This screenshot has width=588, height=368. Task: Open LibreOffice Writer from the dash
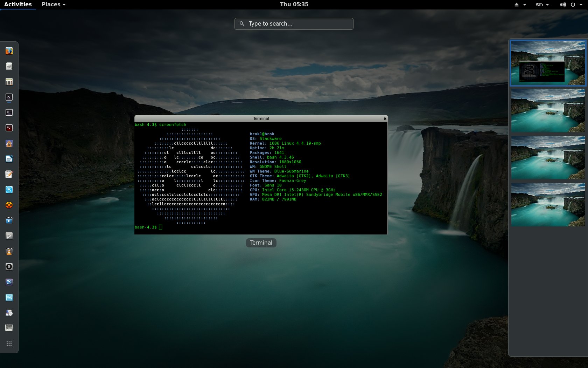[x=9, y=159]
